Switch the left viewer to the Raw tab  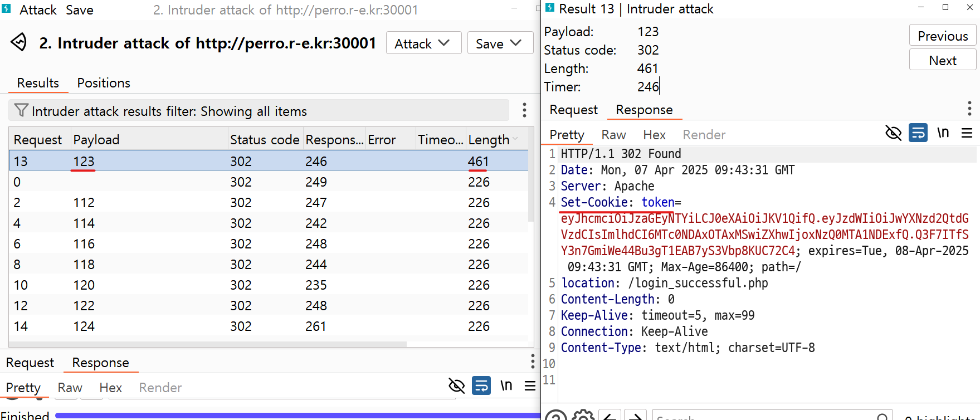[70, 387]
